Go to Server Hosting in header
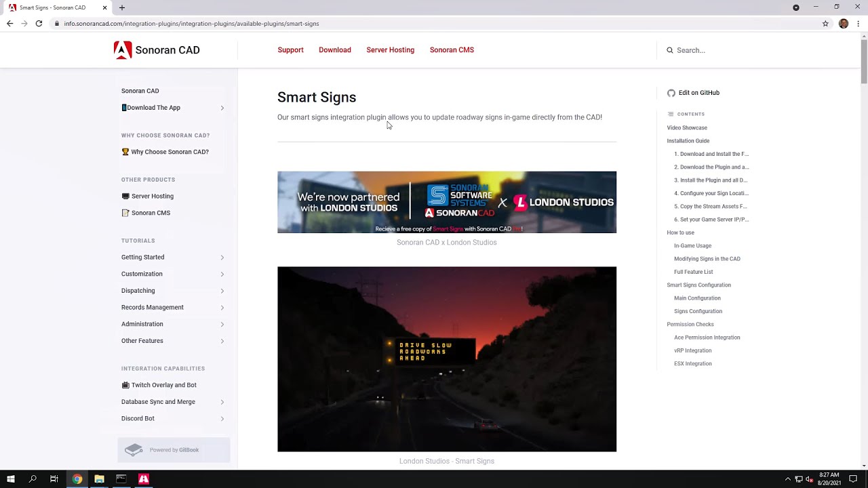 390,50
